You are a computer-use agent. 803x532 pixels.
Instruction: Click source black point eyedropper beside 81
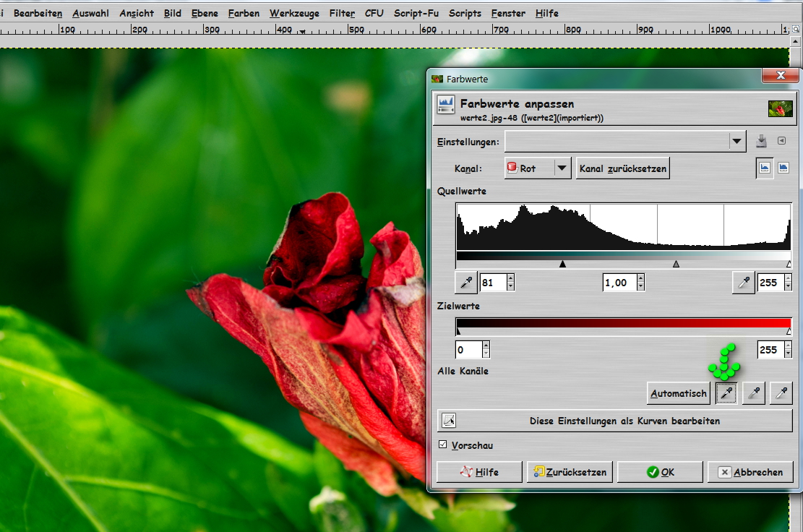pyautogui.click(x=466, y=282)
